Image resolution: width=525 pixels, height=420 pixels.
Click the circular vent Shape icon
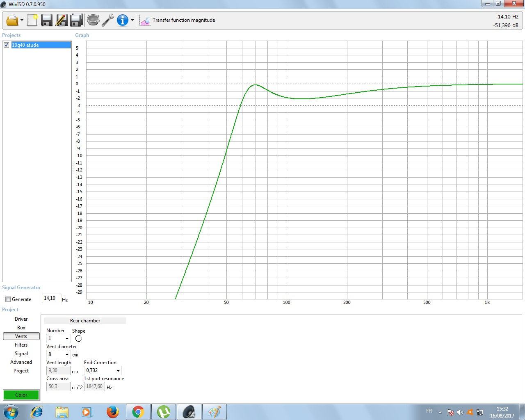point(79,338)
